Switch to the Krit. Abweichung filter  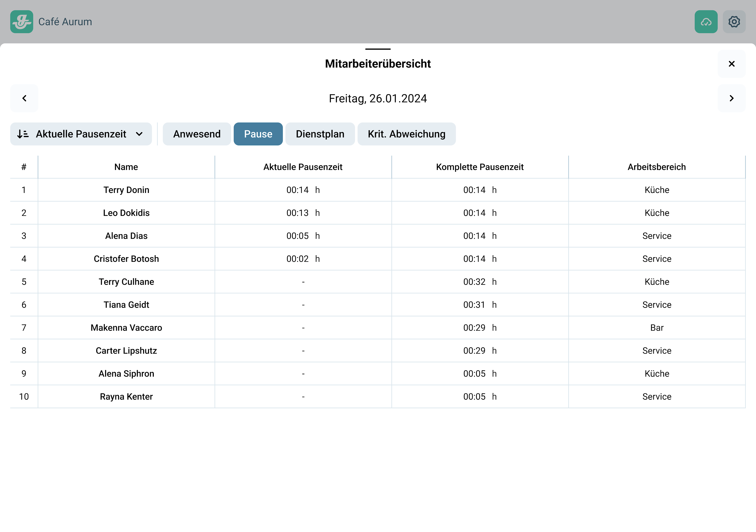pos(406,134)
